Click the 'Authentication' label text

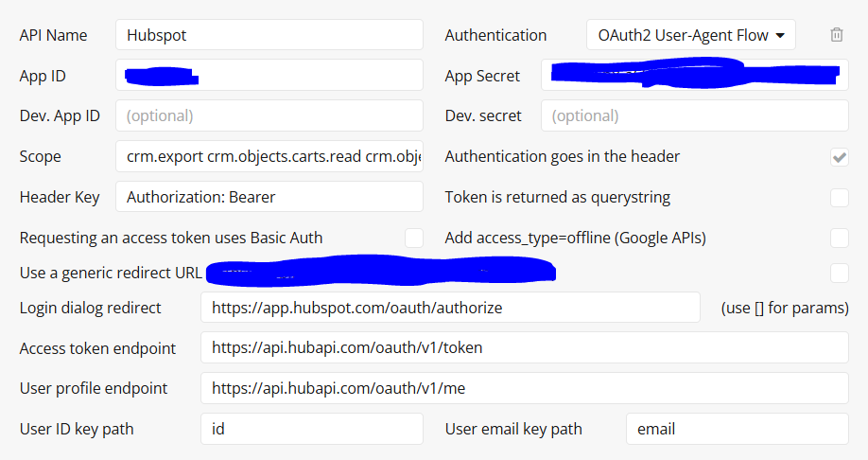pos(495,35)
